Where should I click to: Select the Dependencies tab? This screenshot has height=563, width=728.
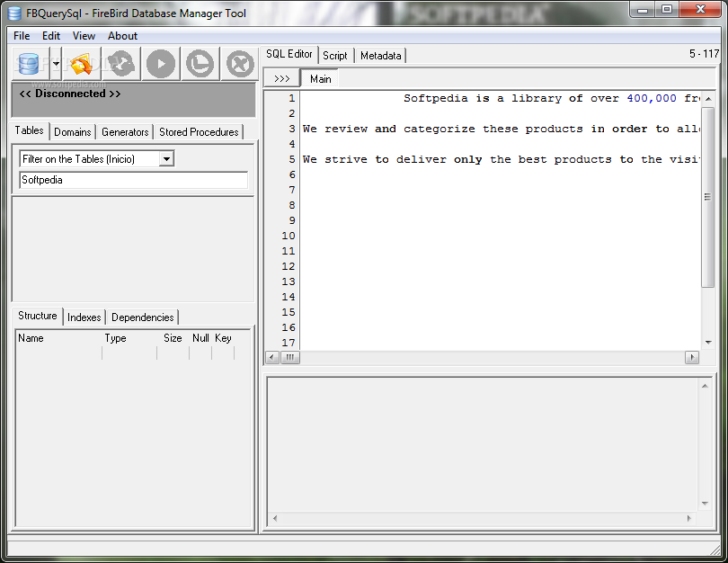[x=143, y=317]
